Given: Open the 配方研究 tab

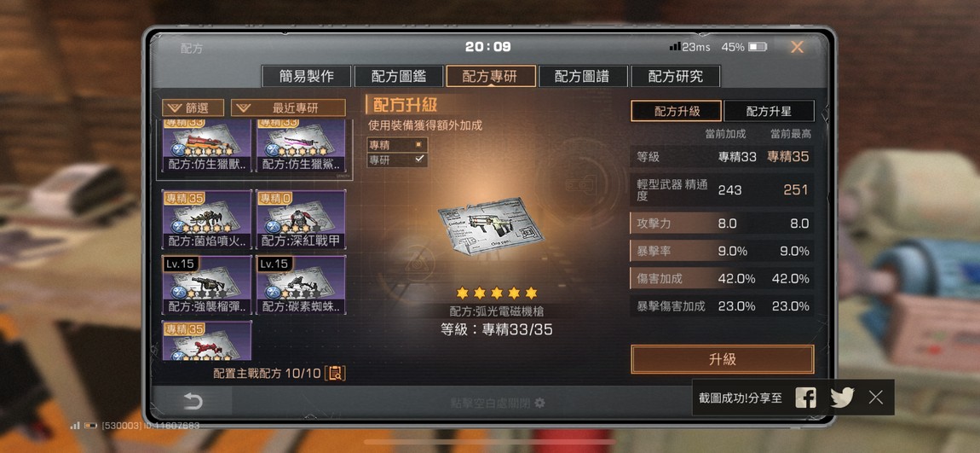Looking at the screenshot, I should pyautogui.click(x=676, y=76).
